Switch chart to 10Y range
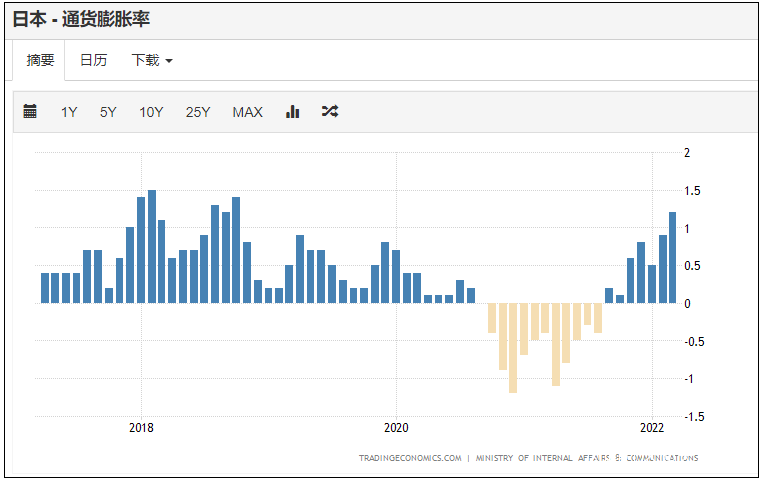Viewport: 762px width, 480px height. [x=151, y=112]
